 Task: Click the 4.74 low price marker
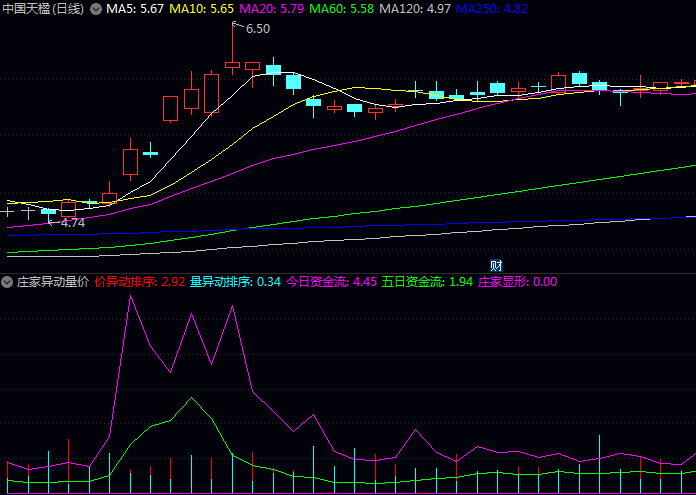pos(72,222)
